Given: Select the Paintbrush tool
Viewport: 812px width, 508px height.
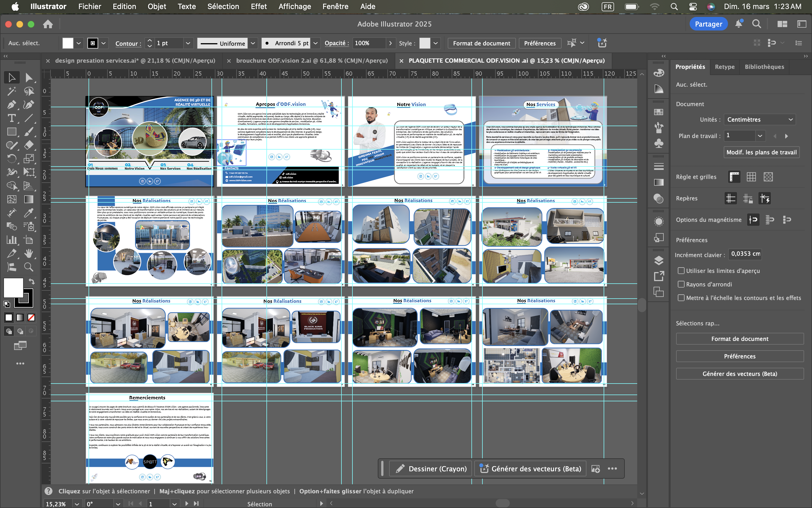Looking at the screenshot, I should coord(29,131).
